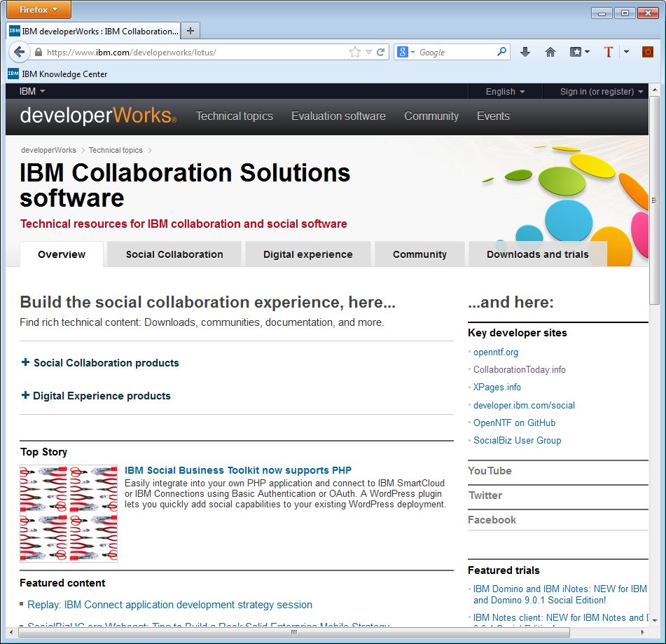Click the red T toolbar extension icon
This screenshot has width=666, height=644.
tap(608, 52)
